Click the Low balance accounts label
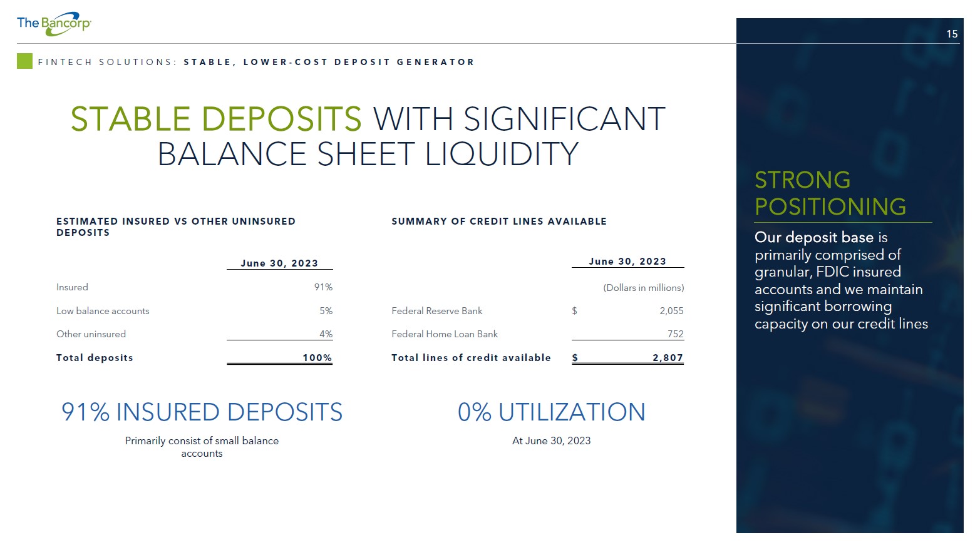Screen dimensions: 980x550 (103, 311)
